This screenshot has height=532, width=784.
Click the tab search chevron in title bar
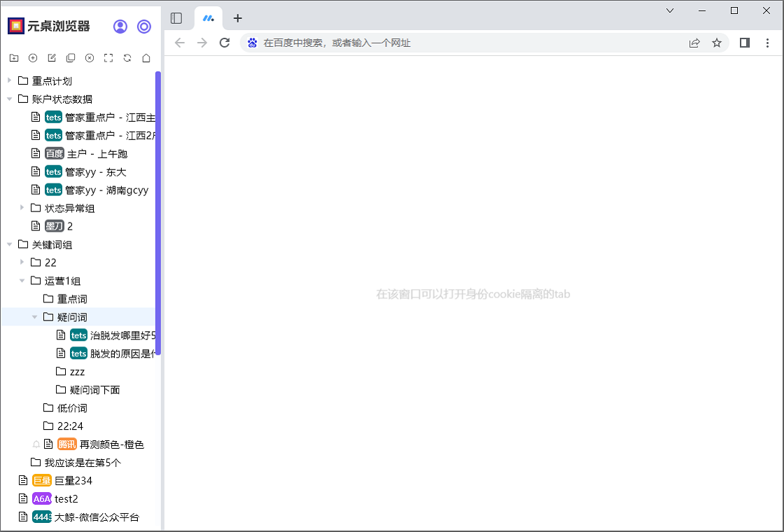click(x=670, y=10)
